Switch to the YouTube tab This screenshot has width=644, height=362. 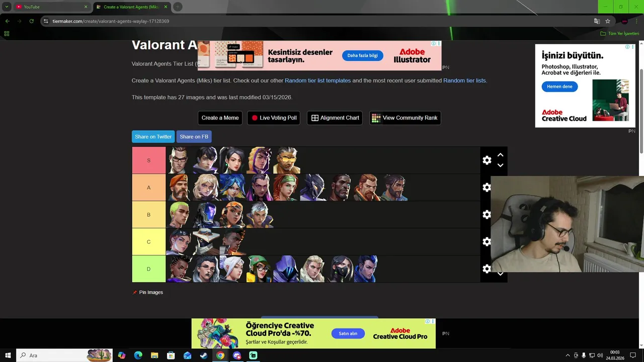pyautogui.click(x=52, y=7)
